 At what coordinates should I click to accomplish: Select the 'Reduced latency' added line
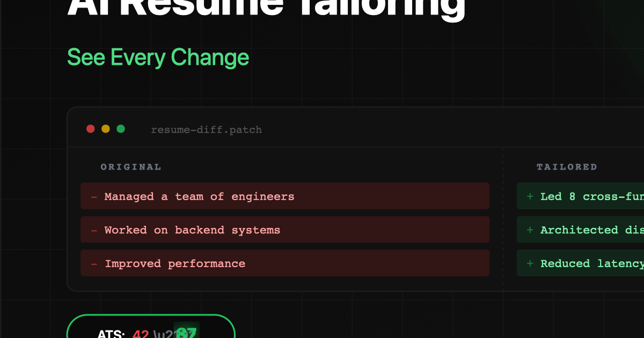(580, 263)
